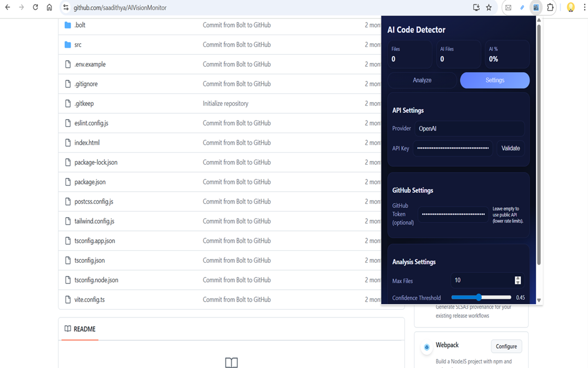Click the browser forward arrow
The height and width of the screenshot is (368, 588).
point(21,7)
